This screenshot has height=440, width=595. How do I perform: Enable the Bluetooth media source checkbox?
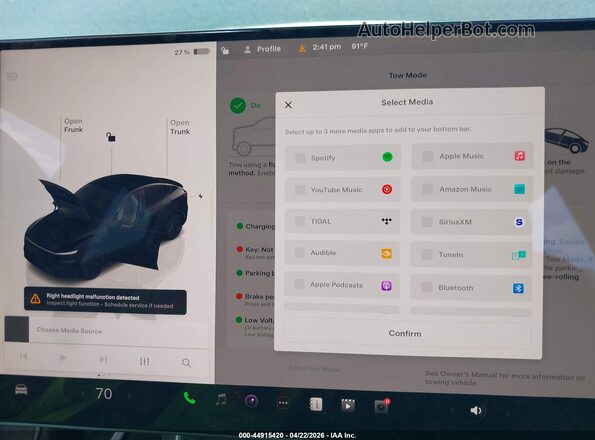[x=427, y=287]
